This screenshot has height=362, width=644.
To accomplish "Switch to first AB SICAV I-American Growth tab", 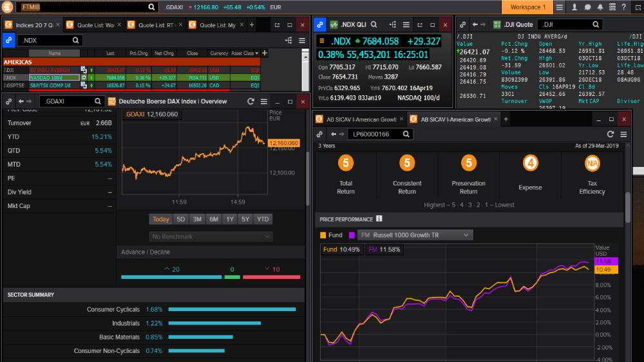I will pos(360,120).
